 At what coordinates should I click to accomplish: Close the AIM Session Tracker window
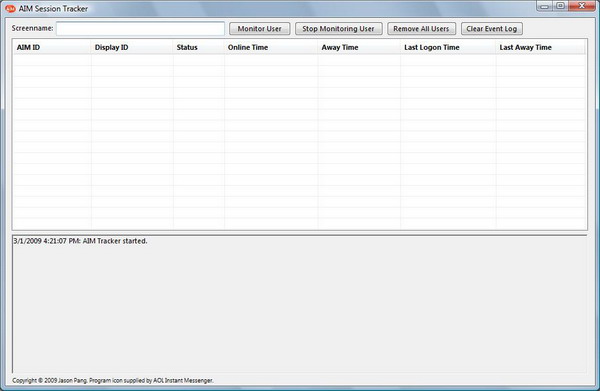(x=582, y=6)
